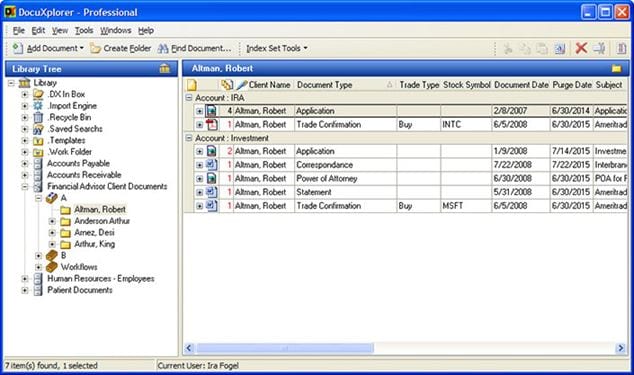Image resolution: width=634 pixels, height=375 pixels.
Task: Expand the INTC Trade Confirmation row
Action: click(199, 125)
